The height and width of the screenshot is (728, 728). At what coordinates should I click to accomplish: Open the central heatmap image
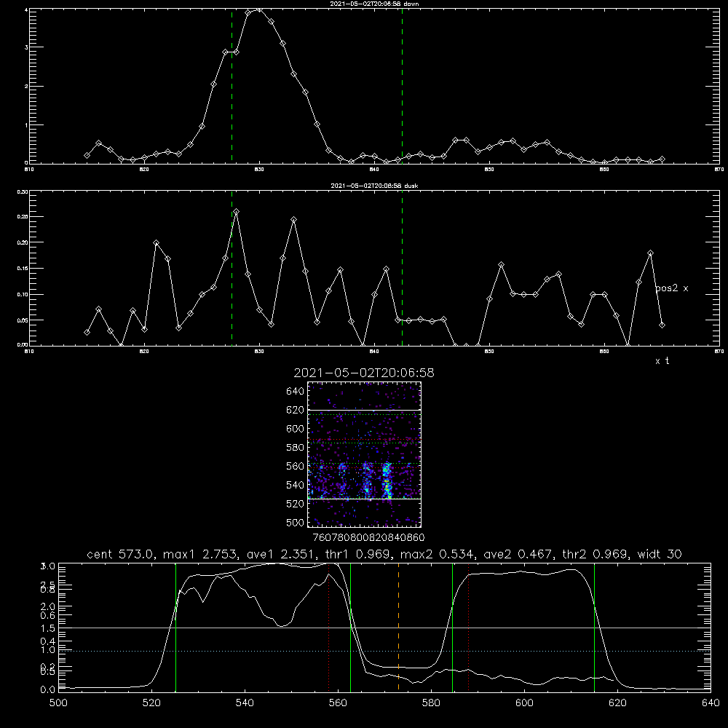(364, 454)
